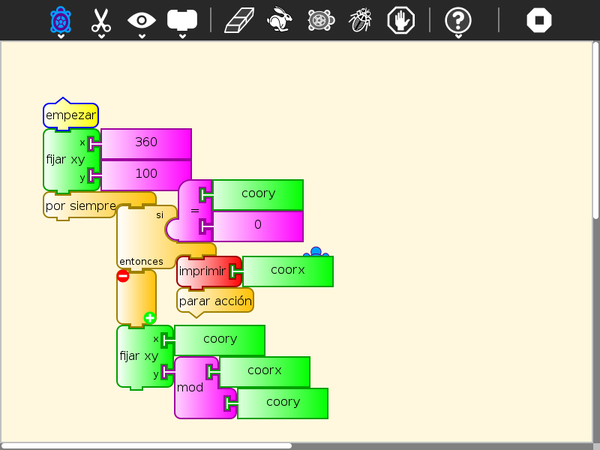Image resolution: width=600 pixels, height=450 pixels.
Task: Toggle the eye View toolbar
Action: [142, 20]
